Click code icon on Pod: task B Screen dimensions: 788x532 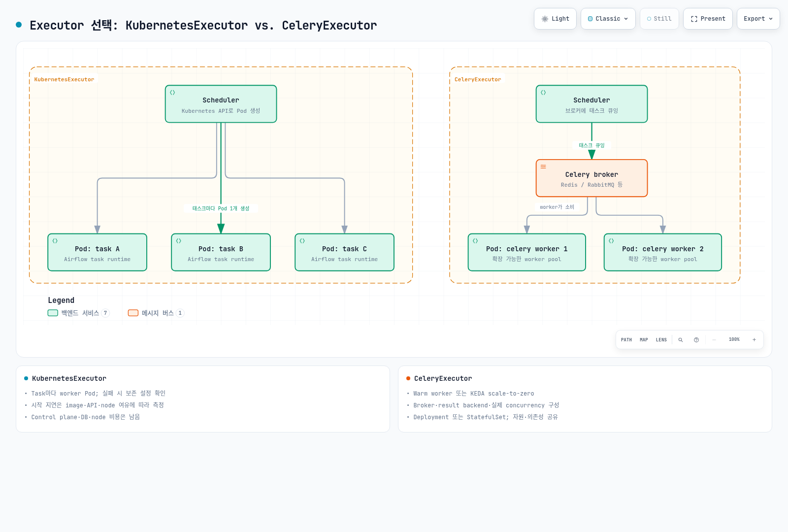tap(179, 241)
